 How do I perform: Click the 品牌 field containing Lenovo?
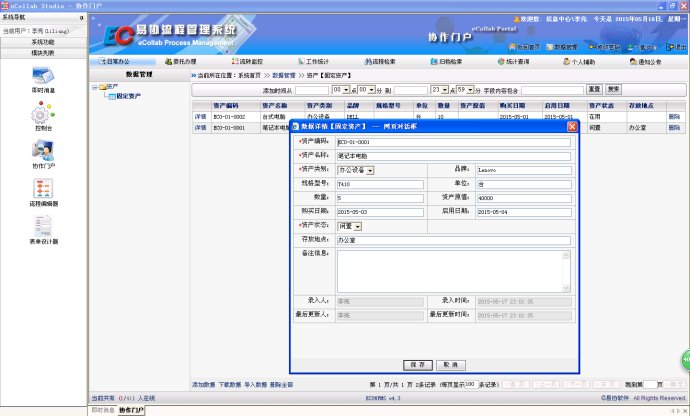point(525,170)
